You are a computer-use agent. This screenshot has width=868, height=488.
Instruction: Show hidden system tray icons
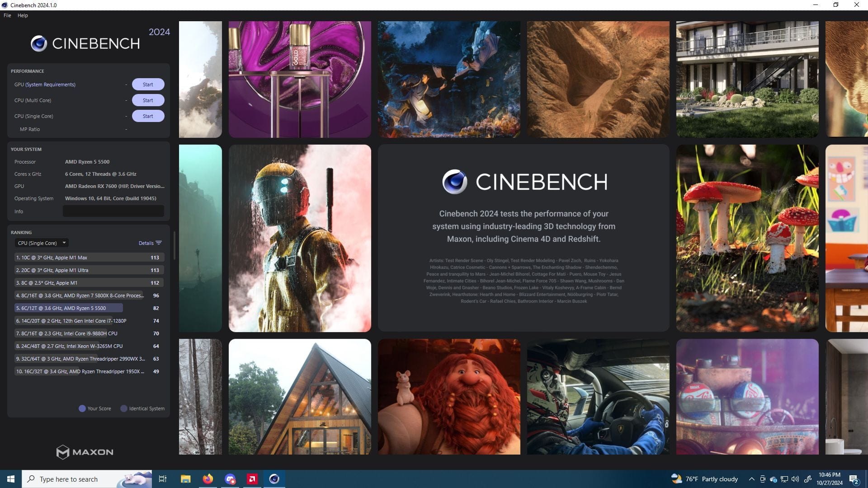[751, 479]
